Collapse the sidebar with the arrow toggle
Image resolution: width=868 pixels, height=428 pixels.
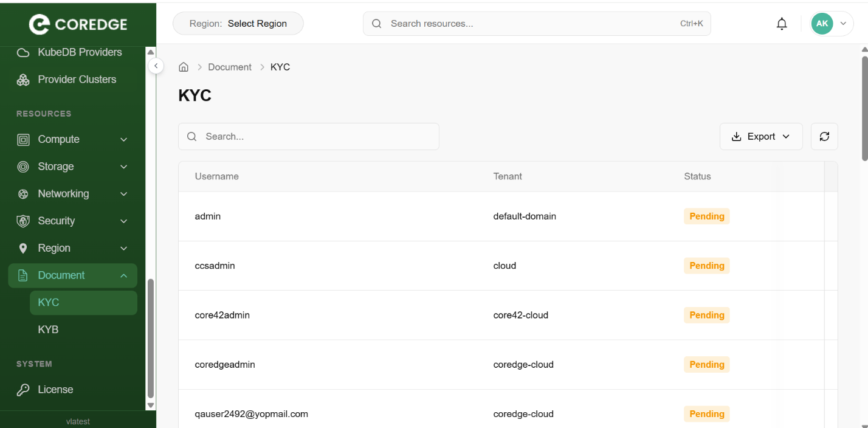pyautogui.click(x=156, y=66)
